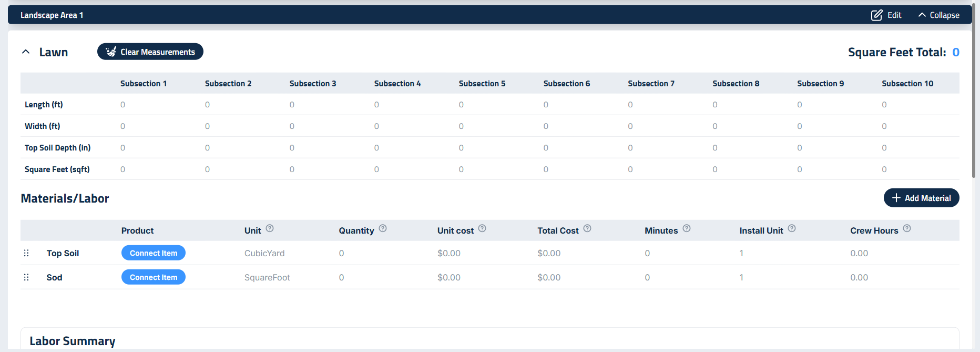Viewport: 980px width, 352px height.
Task: Click the Crew Hours help icon
Action: tap(907, 228)
